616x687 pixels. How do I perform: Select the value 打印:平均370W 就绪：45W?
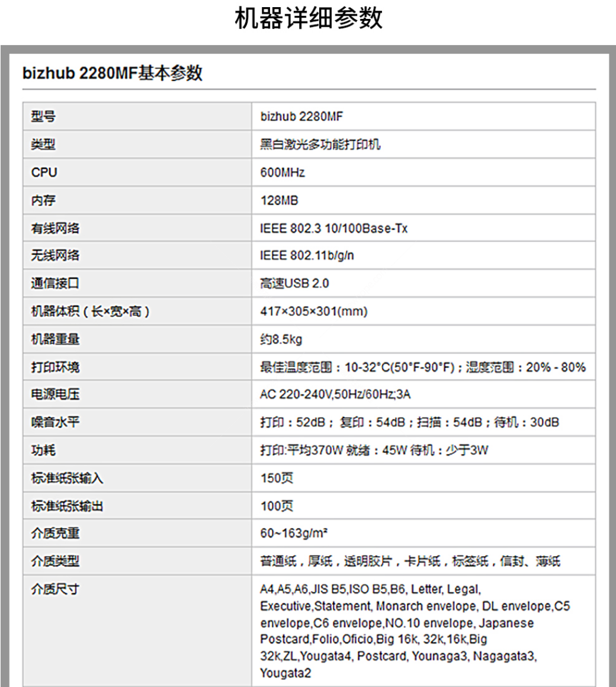(x=374, y=451)
